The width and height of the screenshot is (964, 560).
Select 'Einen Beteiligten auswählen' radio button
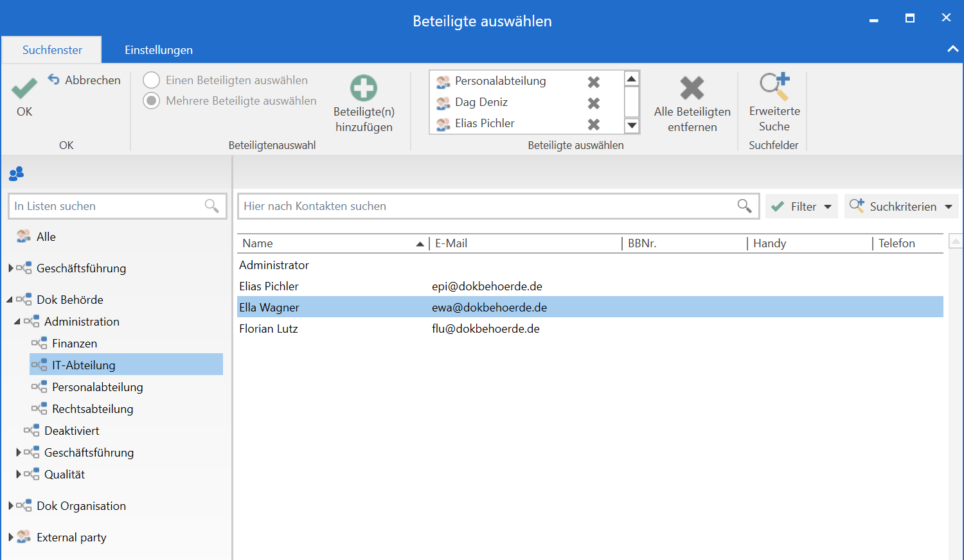152,80
